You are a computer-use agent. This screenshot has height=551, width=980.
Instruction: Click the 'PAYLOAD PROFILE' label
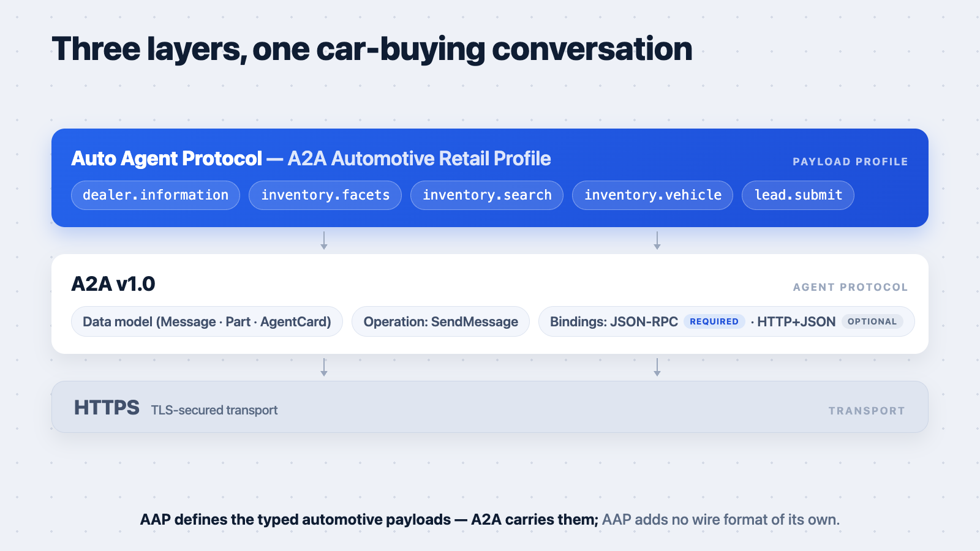(x=850, y=162)
